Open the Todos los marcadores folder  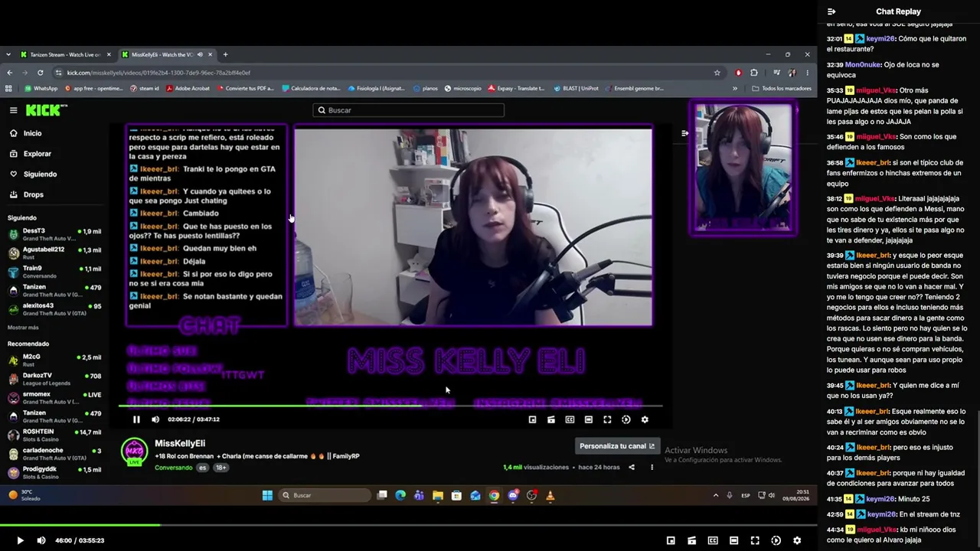[782, 89]
